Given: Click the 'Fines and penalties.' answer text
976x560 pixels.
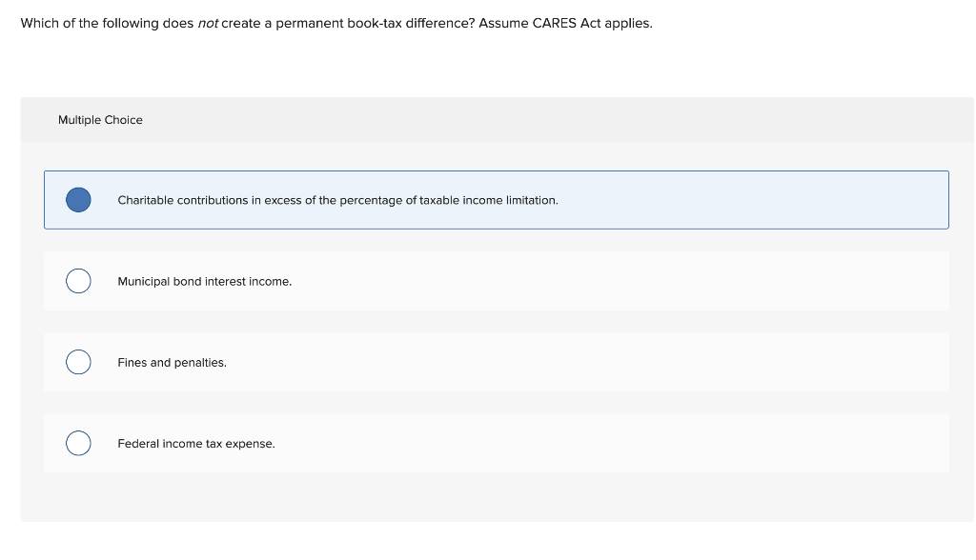Looking at the screenshot, I should (x=172, y=362).
